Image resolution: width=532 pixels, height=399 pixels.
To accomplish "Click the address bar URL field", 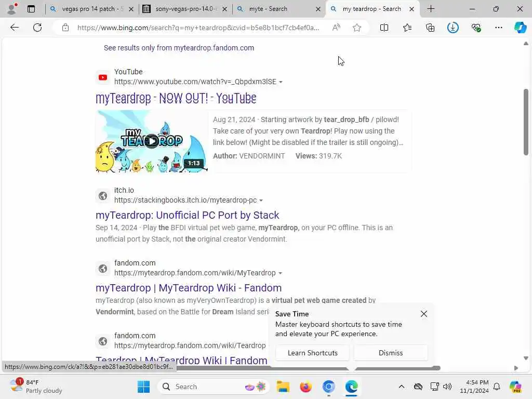I will point(198,28).
